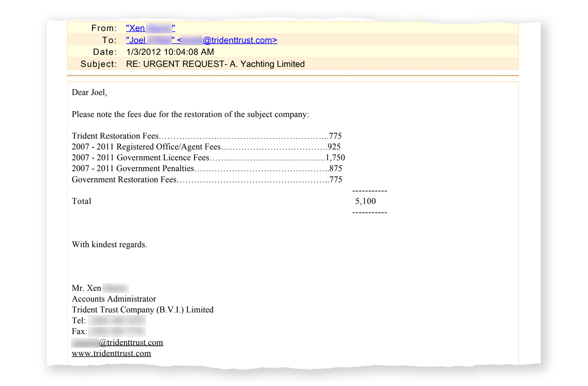This screenshot has width=588, height=386.
Task: Click the "Trident Restoration Fees" line item
Action: point(115,136)
